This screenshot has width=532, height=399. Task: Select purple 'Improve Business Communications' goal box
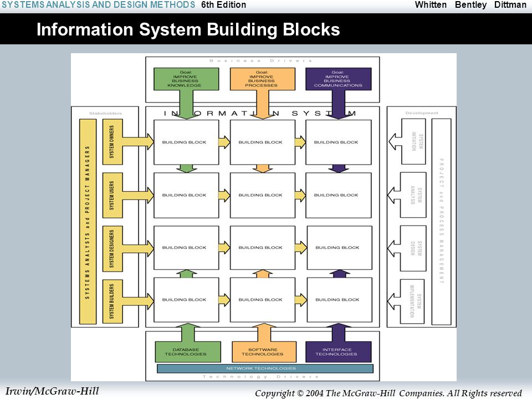(338, 79)
